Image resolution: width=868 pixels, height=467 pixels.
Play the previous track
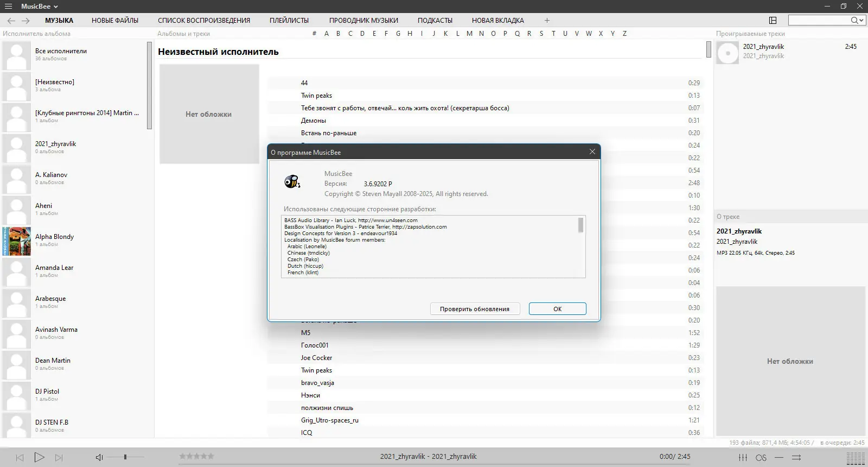pos(20,458)
